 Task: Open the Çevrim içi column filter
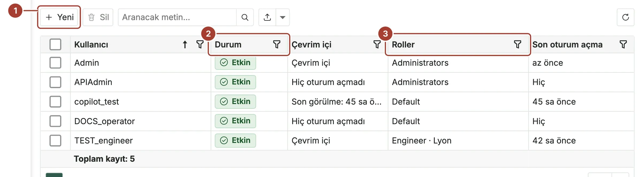pyautogui.click(x=377, y=44)
